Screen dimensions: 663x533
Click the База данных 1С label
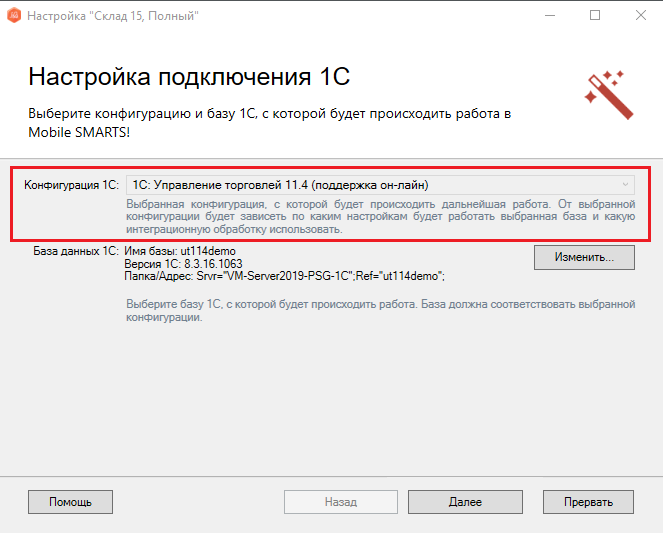(x=76, y=251)
